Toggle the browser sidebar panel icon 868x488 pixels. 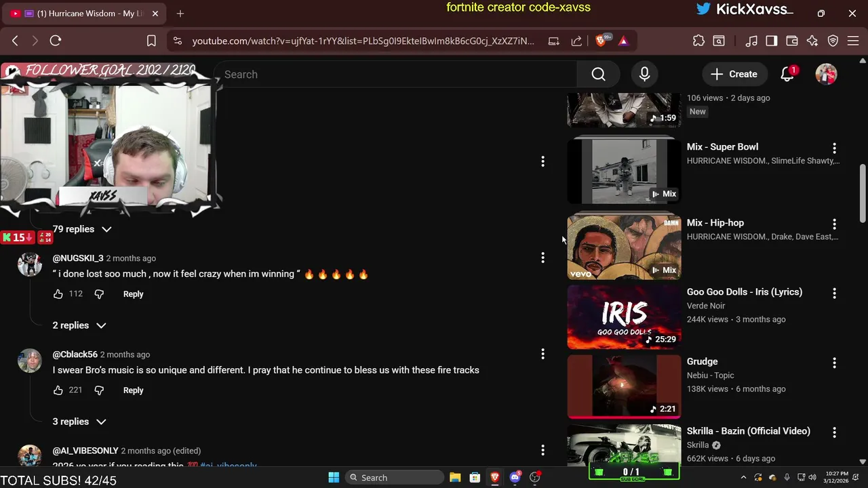[771, 41]
